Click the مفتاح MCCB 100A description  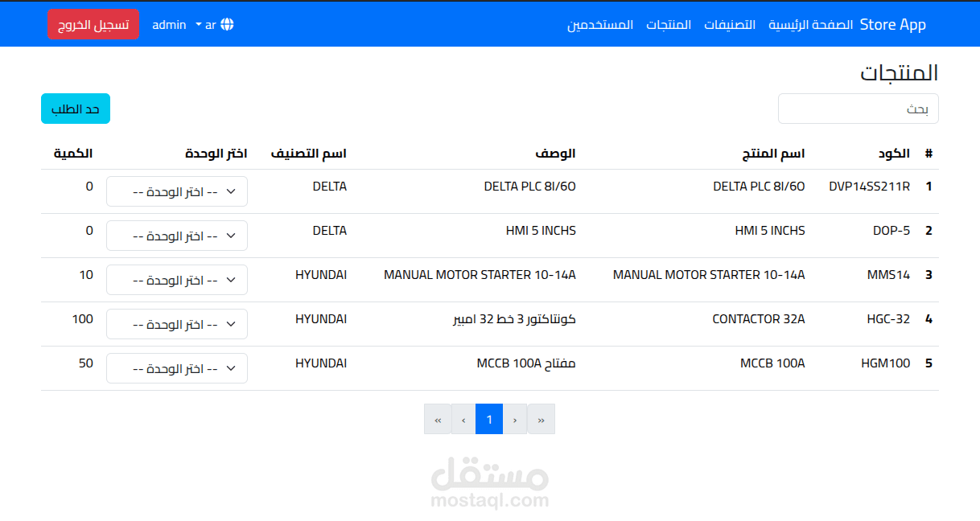click(x=526, y=363)
